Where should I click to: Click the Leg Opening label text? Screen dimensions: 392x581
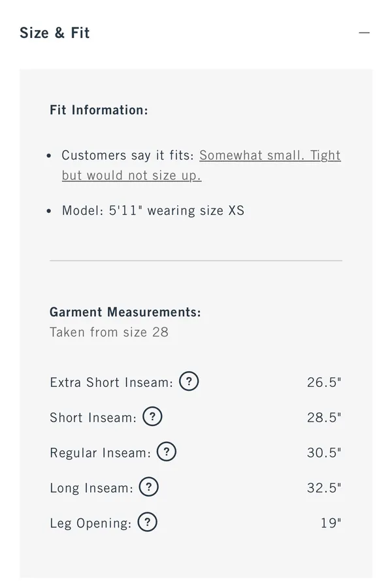91,523
